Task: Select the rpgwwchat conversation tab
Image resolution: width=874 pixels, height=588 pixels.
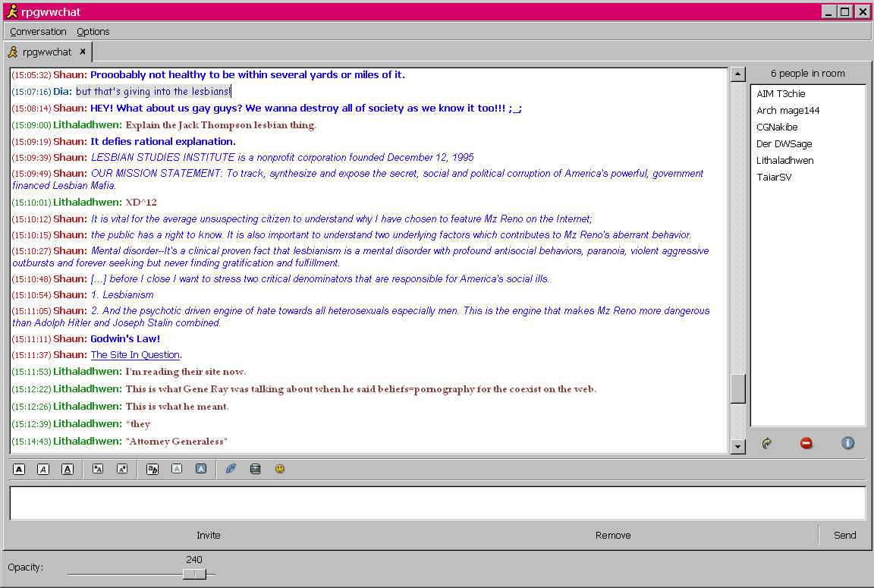Action: tap(47, 52)
